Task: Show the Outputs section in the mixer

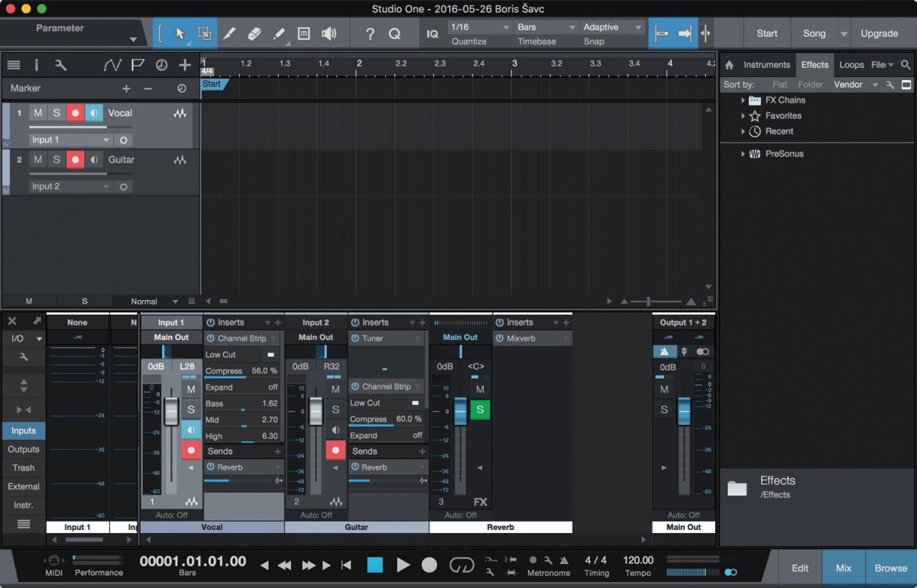Action: 24,449
